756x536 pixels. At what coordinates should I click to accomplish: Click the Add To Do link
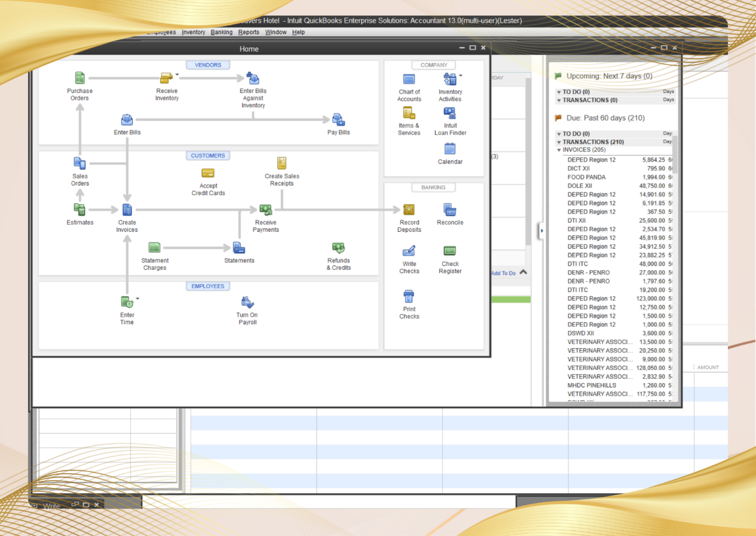pyautogui.click(x=503, y=273)
